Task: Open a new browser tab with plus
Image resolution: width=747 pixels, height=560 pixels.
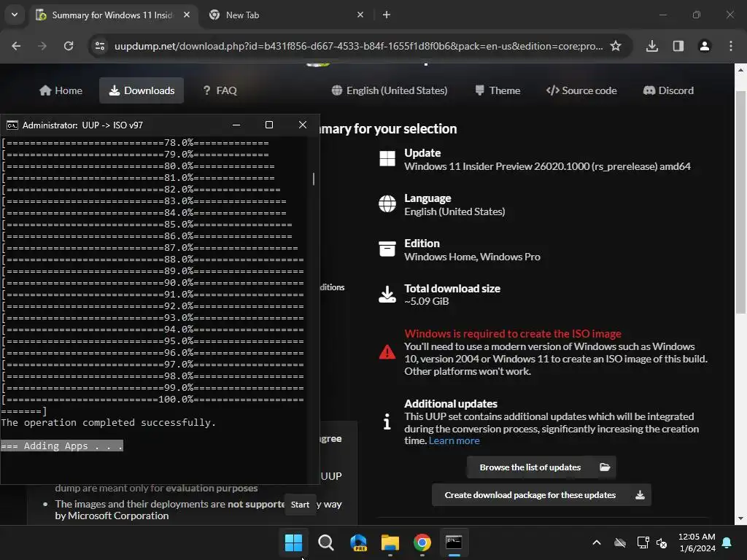Action: (387, 15)
